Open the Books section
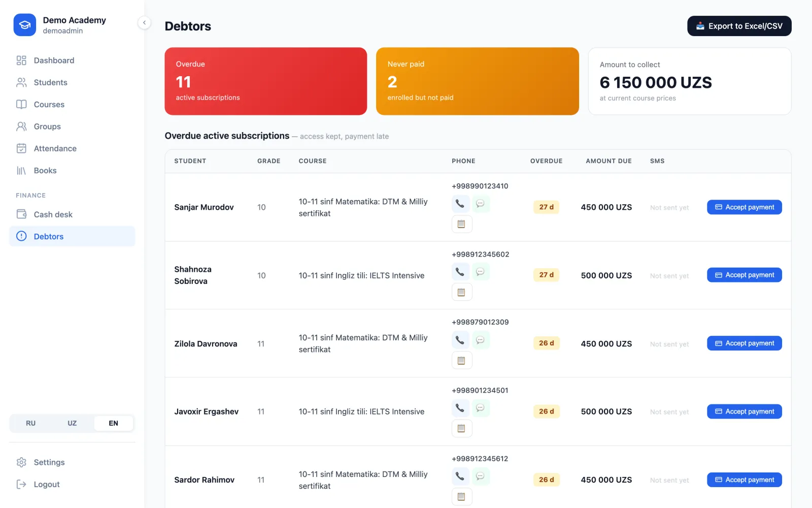 72,170
